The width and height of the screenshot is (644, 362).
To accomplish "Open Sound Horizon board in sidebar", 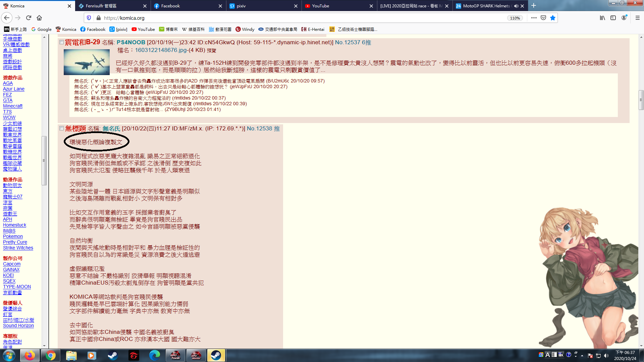I will click(18, 325).
